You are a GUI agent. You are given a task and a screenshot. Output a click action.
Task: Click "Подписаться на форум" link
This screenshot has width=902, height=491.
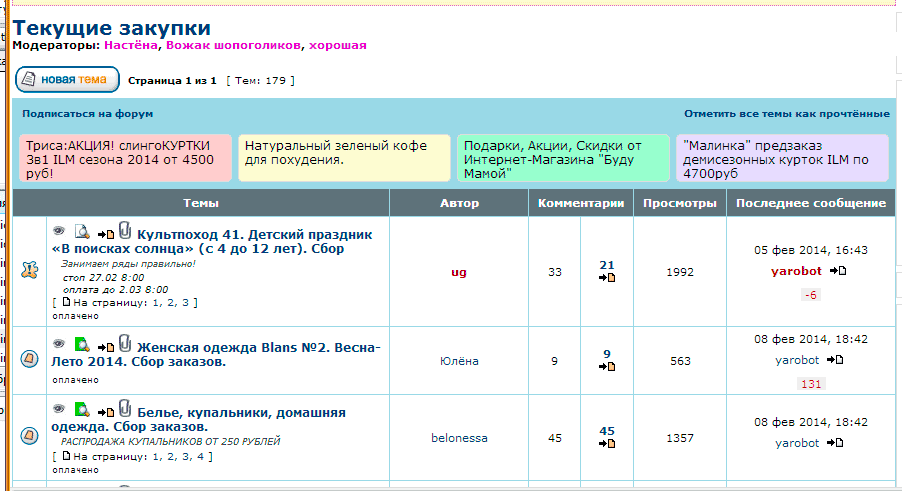point(88,114)
